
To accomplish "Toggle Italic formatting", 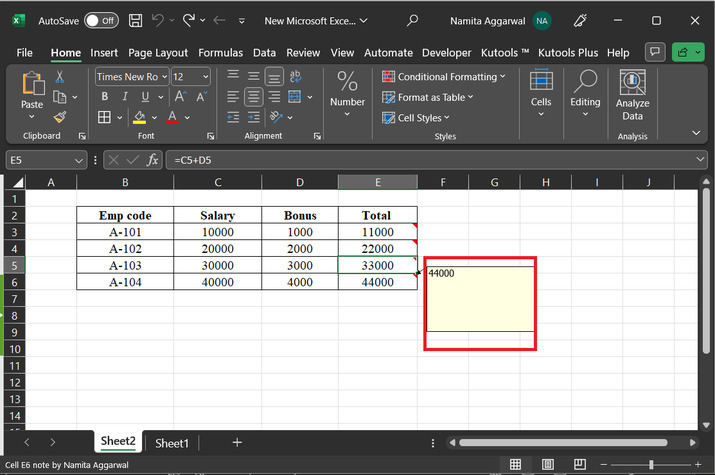I will pos(125,97).
